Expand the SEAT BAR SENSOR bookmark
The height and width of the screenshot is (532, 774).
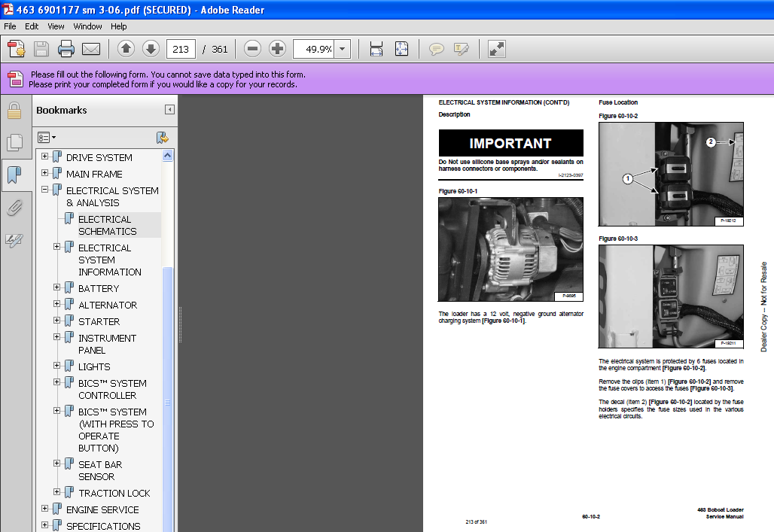point(56,464)
